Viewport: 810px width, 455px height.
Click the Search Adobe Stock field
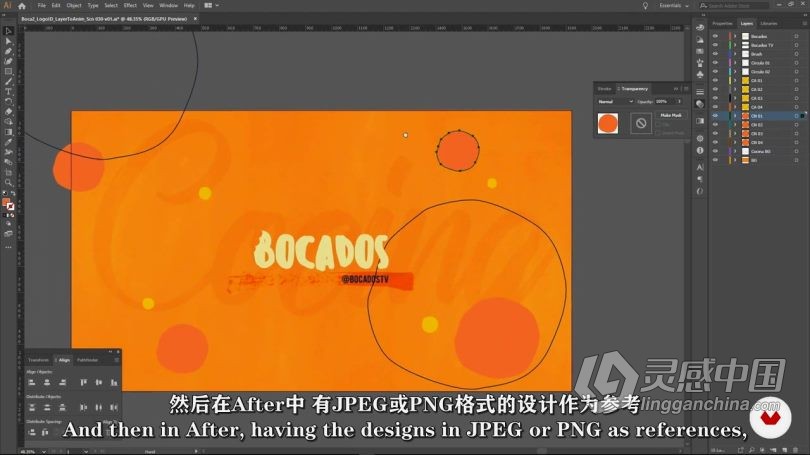coord(734,6)
